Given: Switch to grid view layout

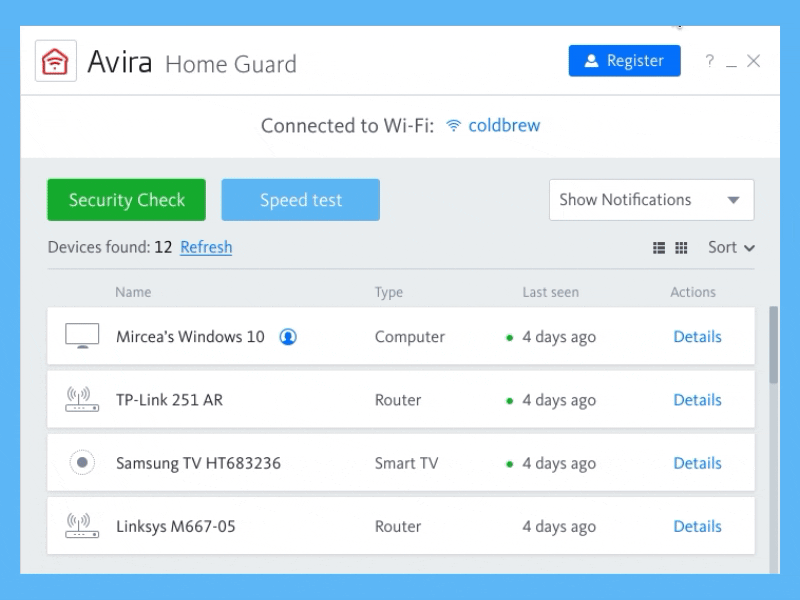Looking at the screenshot, I should click(681, 248).
